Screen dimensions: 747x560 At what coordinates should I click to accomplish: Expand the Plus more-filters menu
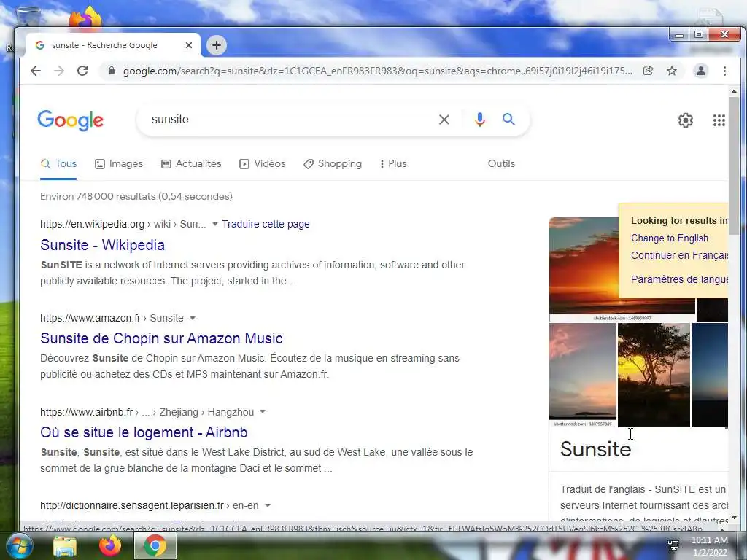393,164
